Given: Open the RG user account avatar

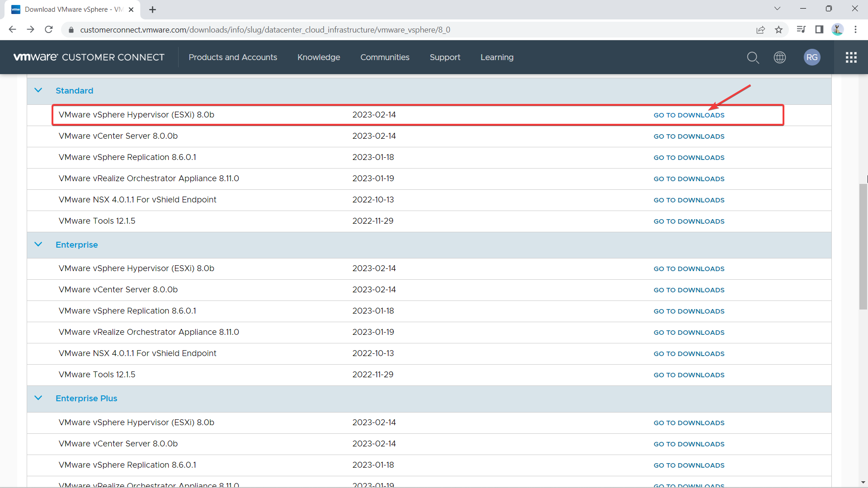Looking at the screenshot, I should point(812,57).
